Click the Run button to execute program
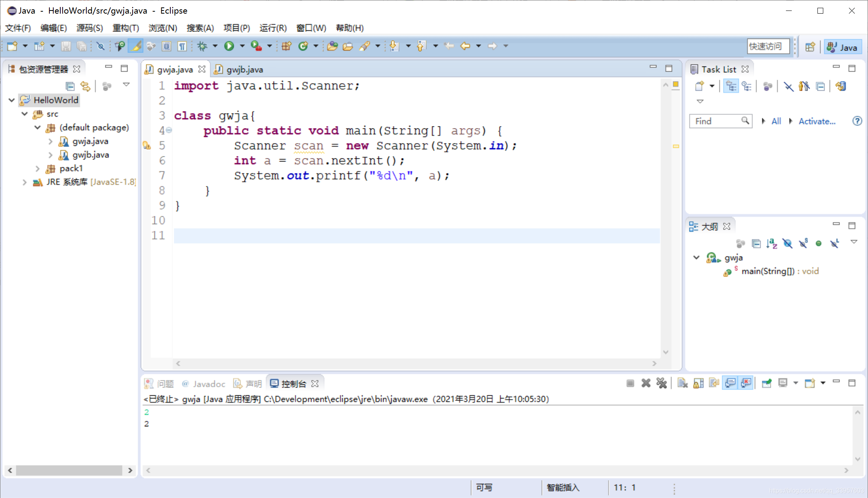Viewport: 868px width, 498px height. (x=229, y=46)
